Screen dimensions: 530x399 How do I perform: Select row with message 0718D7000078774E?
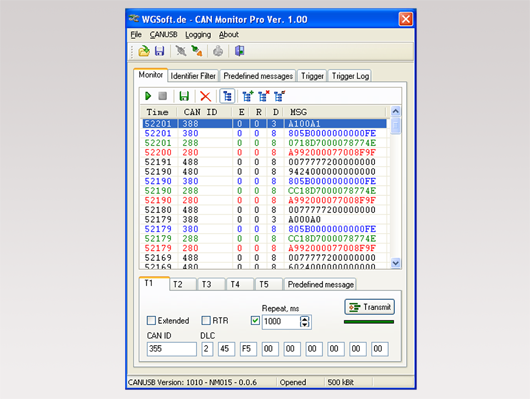[x=264, y=143]
